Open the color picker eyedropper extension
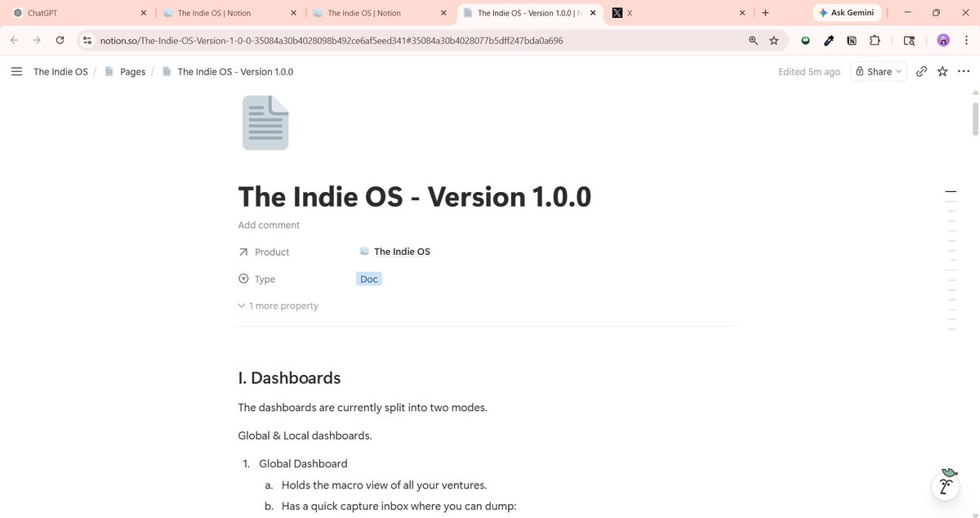Viewport: 980px width, 518px height. [828, 40]
